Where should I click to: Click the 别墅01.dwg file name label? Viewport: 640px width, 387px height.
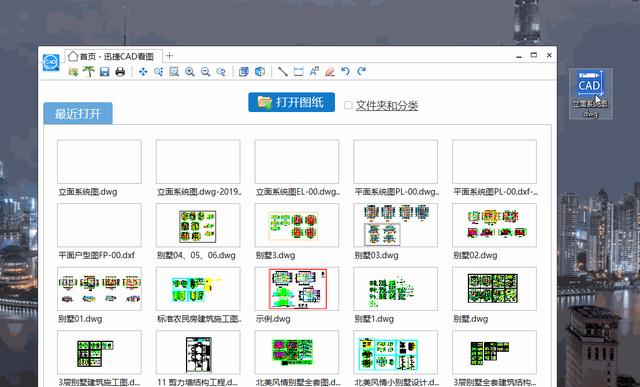click(x=80, y=319)
